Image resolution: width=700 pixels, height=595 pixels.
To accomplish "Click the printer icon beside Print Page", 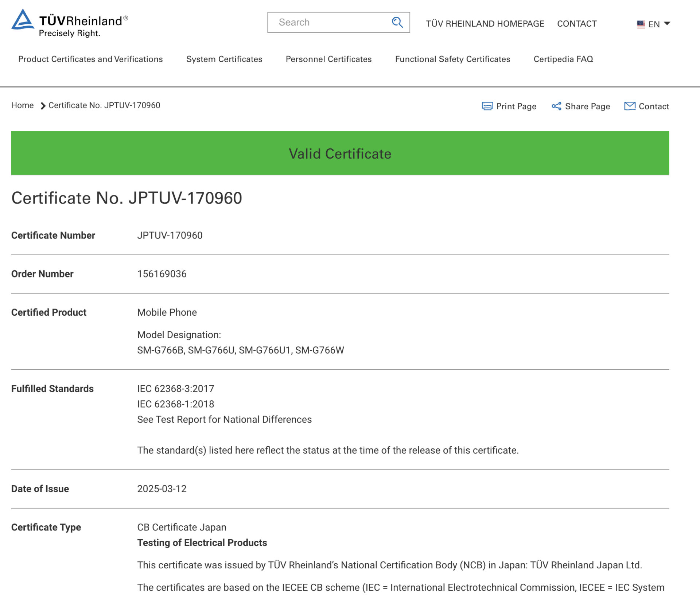I will point(487,106).
